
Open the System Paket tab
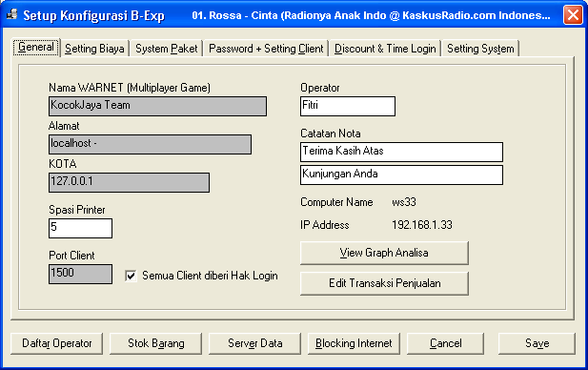coord(166,49)
